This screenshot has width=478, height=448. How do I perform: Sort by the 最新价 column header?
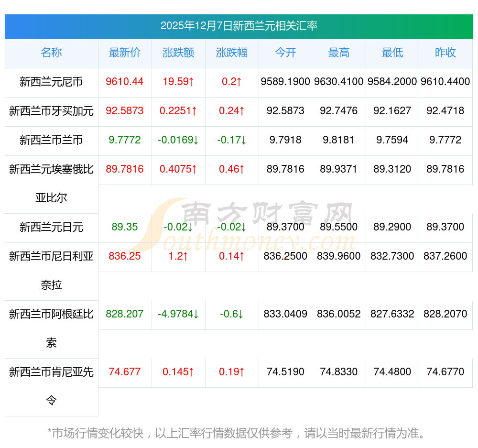(x=125, y=53)
